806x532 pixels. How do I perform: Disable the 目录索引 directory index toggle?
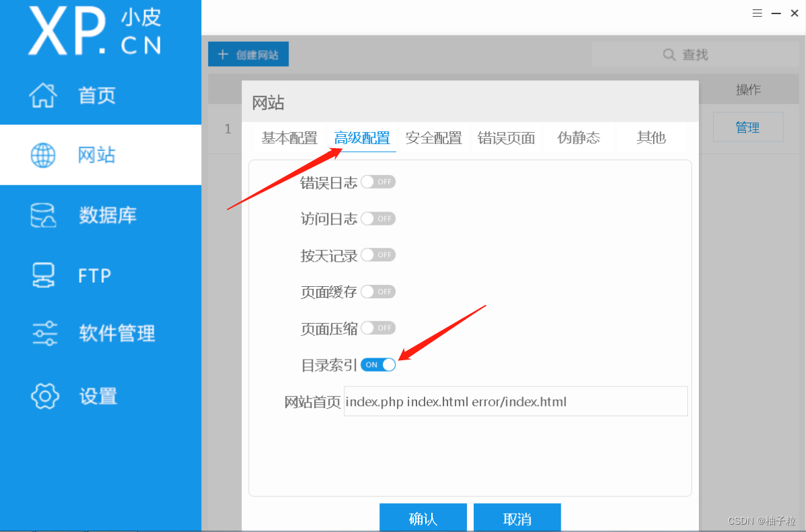[378, 364]
